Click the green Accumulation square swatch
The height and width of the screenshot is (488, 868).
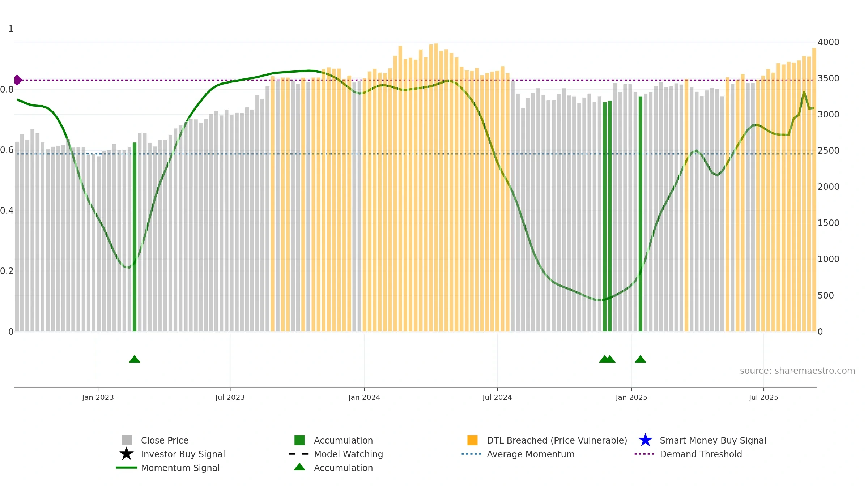pos(299,440)
